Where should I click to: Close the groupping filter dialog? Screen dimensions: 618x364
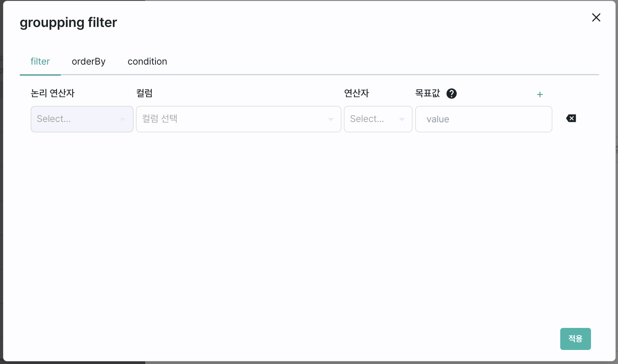click(596, 17)
